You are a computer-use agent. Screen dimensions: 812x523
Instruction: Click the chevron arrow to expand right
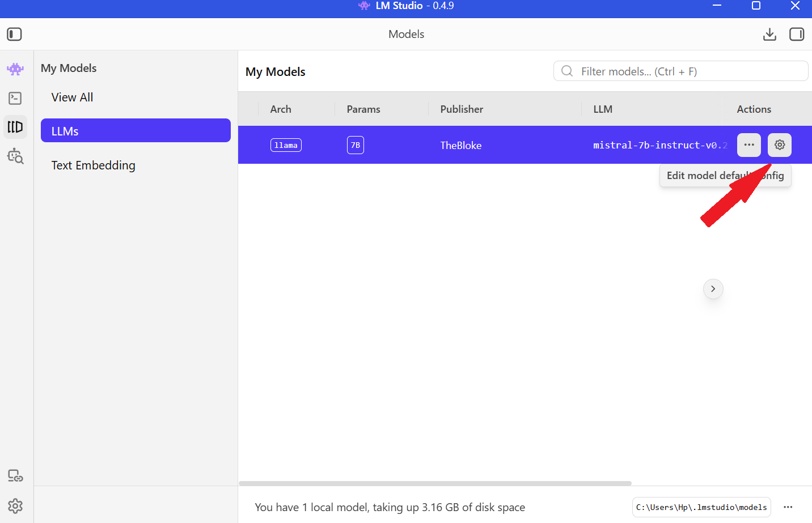[x=713, y=289]
